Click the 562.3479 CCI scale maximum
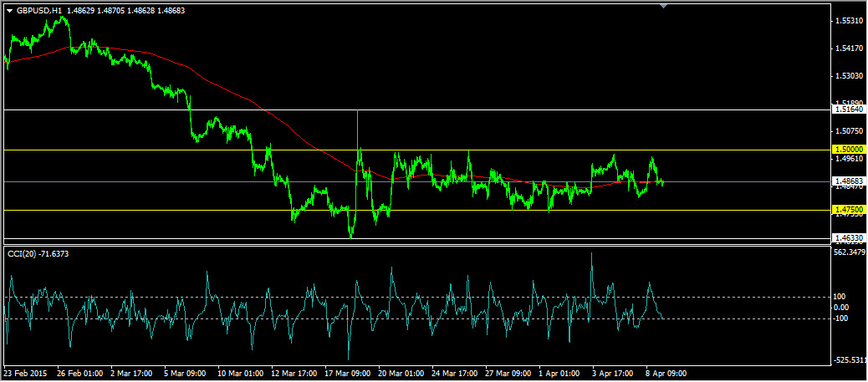The image size is (868, 382). [x=850, y=252]
